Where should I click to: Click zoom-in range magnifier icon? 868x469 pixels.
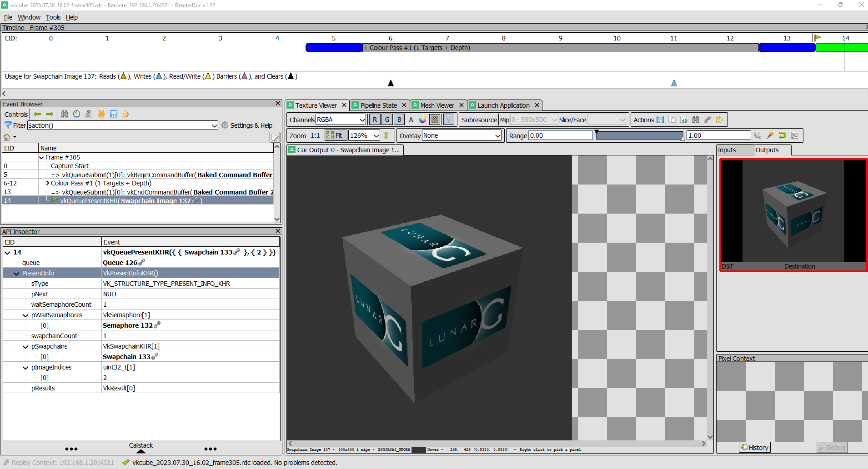[x=758, y=135]
